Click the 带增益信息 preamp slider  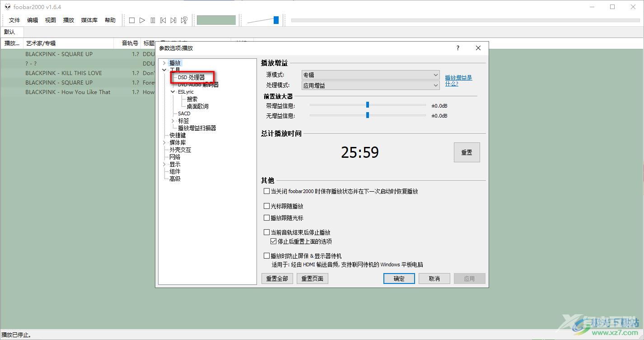[x=368, y=105]
